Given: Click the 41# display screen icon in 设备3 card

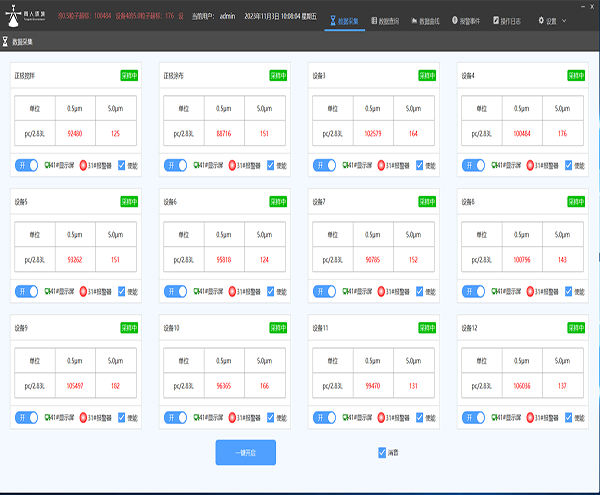Looking at the screenshot, I should 345,165.
